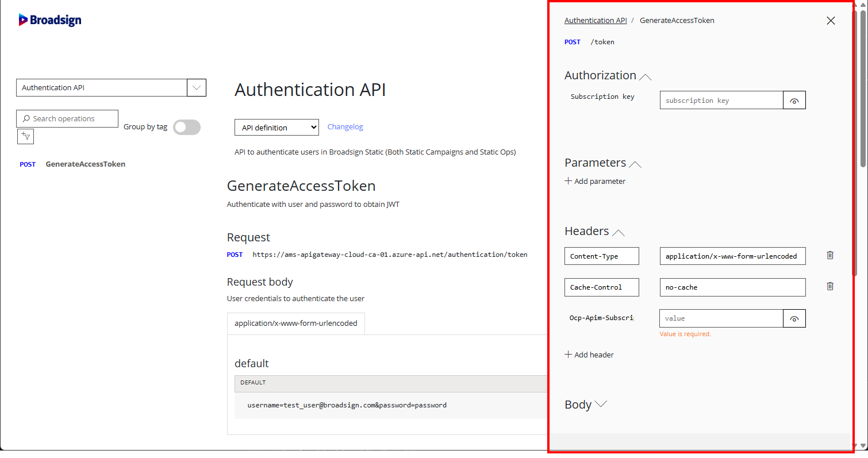
Task: Open the Authentication API selector dropdown
Action: click(x=197, y=88)
